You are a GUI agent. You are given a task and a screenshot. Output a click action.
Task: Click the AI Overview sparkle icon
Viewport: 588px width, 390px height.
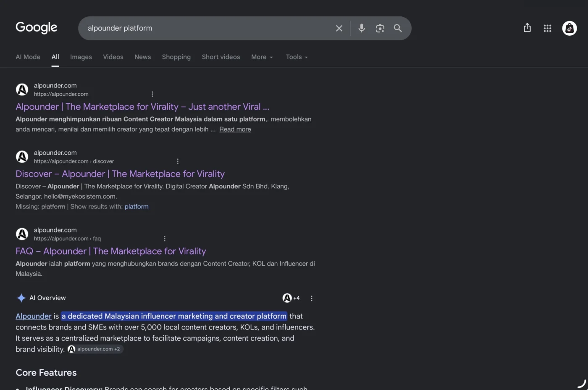point(21,298)
